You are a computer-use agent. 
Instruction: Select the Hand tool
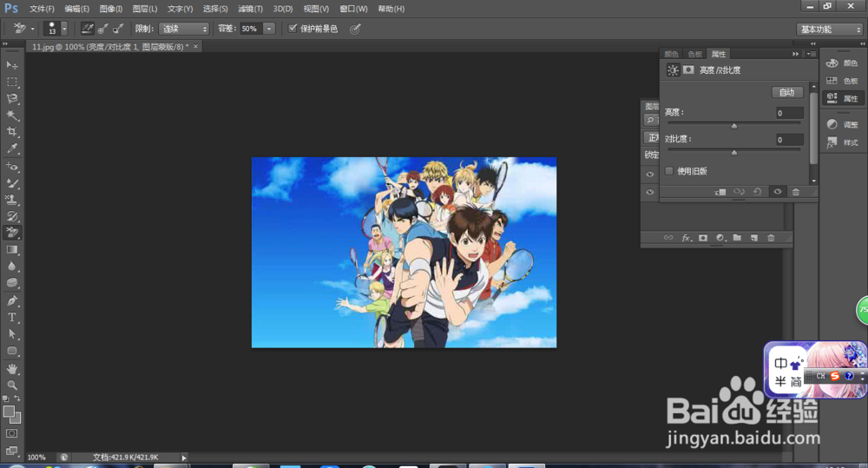[11, 369]
